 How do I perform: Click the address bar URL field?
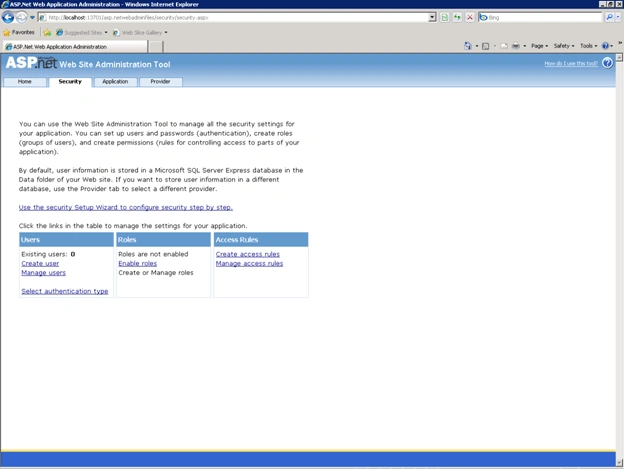coord(233,18)
